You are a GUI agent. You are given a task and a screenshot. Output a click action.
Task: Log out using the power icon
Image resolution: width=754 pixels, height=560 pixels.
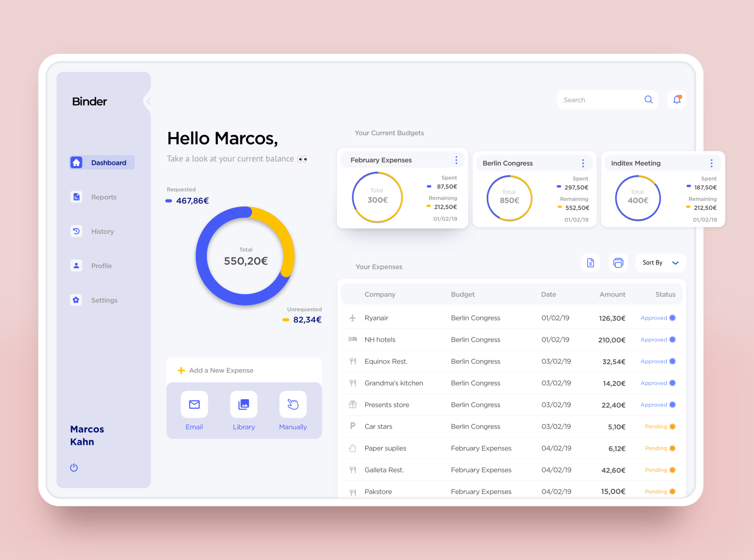point(74,467)
